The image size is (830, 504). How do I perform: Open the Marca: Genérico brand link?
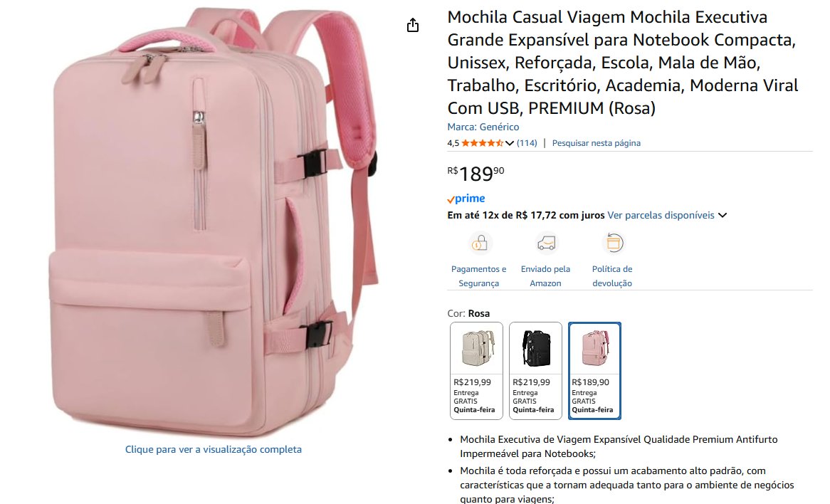click(483, 127)
